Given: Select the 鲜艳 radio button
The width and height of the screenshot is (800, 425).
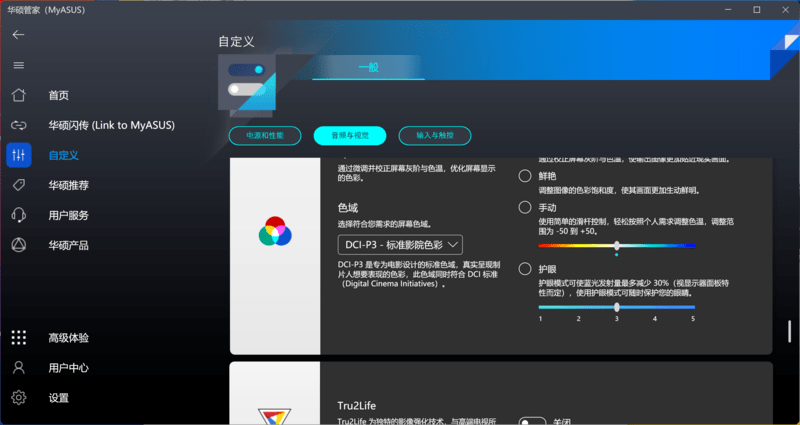Looking at the screenshot, I should point(524,176).
